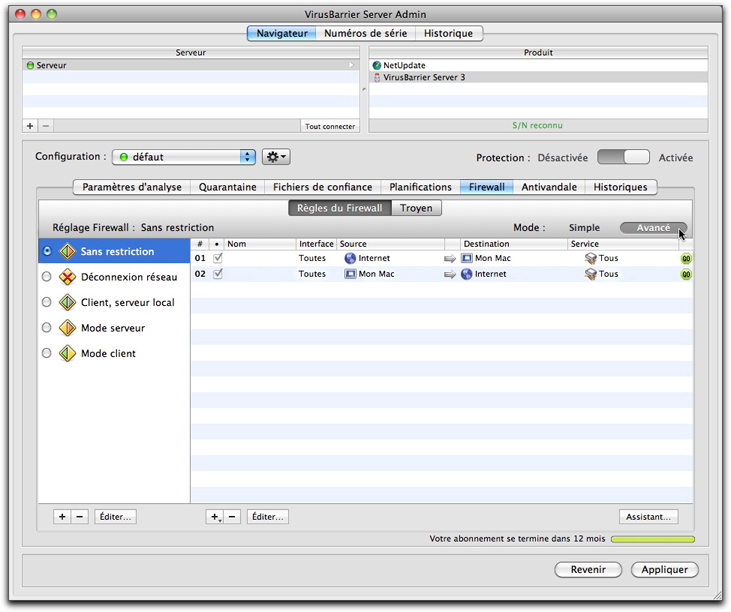Sort rules by the Nom column header
This screenshot has width=731, height=612.
pos(260,244)
